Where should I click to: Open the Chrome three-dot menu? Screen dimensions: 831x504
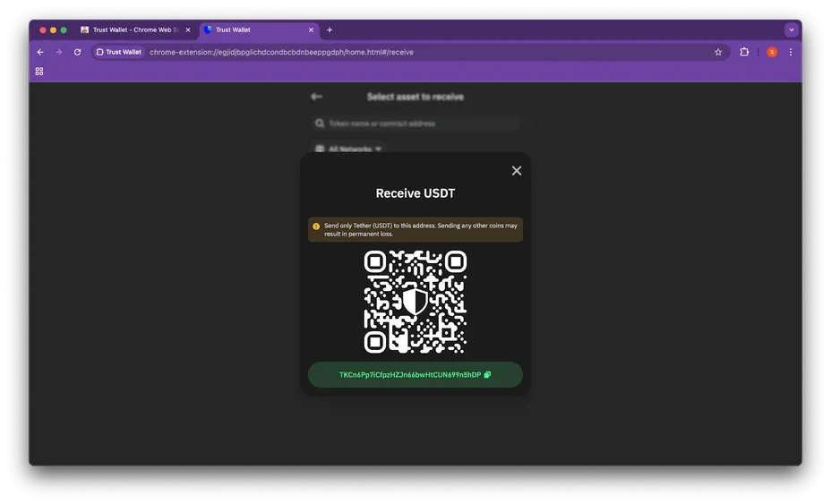791,52
